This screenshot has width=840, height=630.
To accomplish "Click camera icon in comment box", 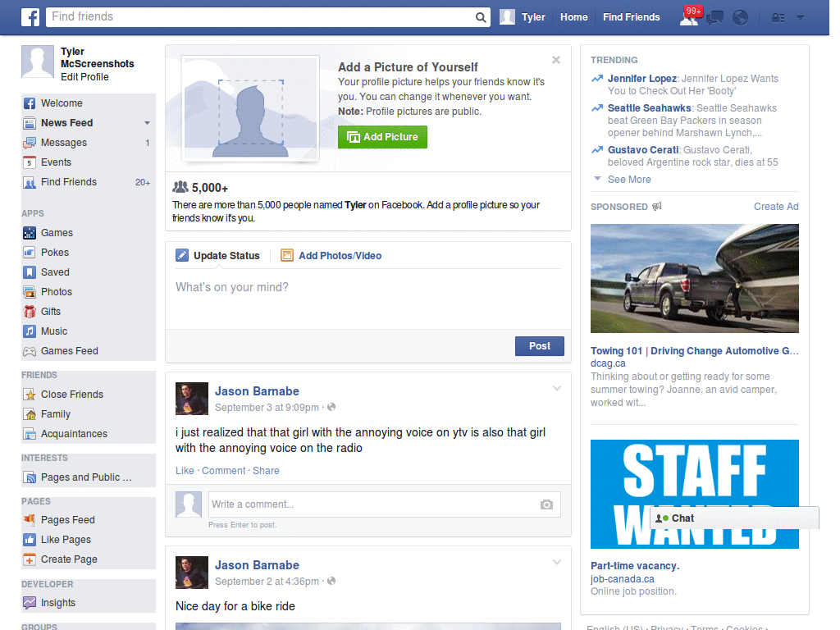I will pos(546,504).
